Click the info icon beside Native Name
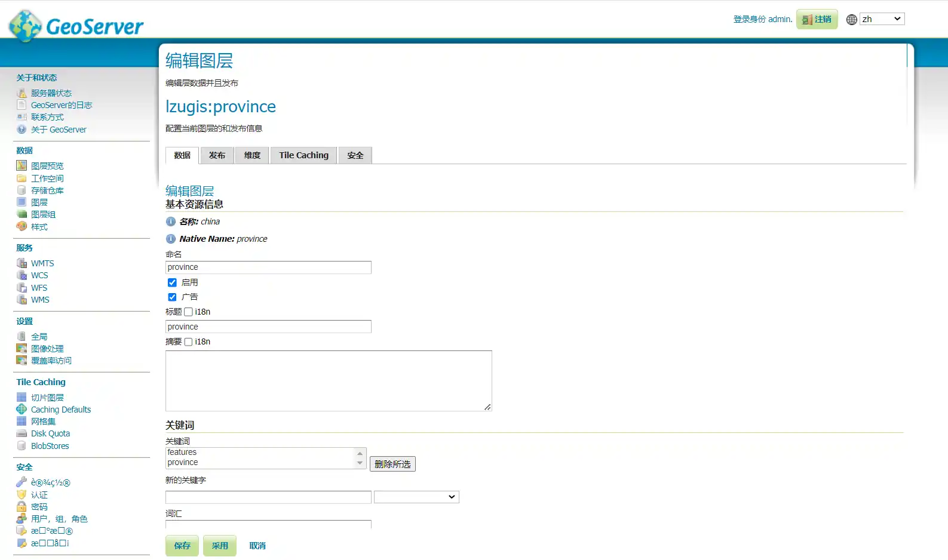 [x=171, y=239]
